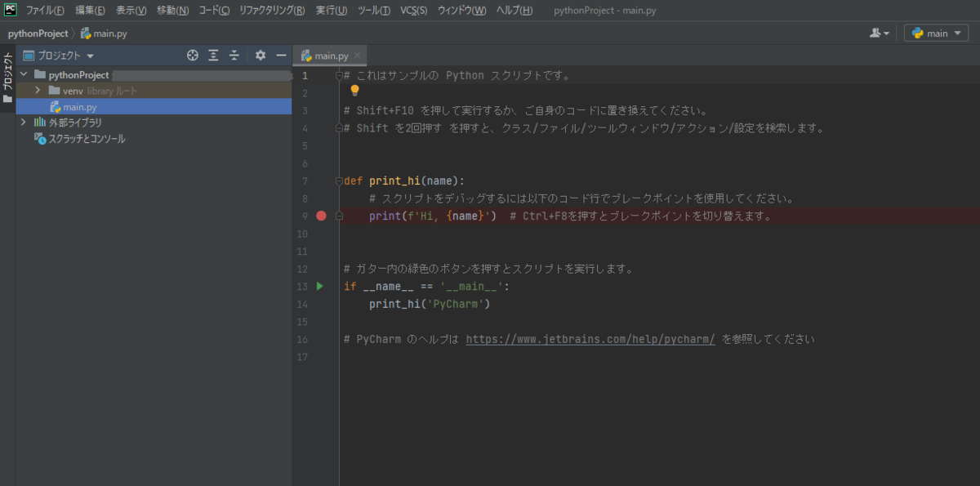Toggle the red breakpoint on line 9
Viewport: 980px width, 486px height.
click(321, 216)
